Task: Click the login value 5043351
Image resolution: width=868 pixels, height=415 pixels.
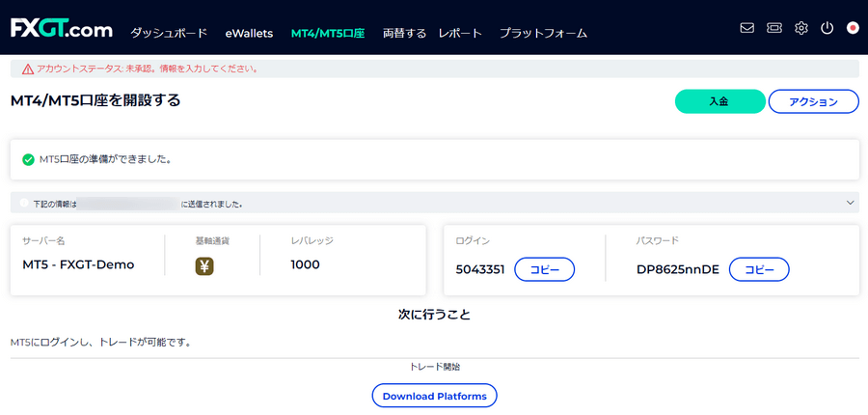Action: point(480,270)
